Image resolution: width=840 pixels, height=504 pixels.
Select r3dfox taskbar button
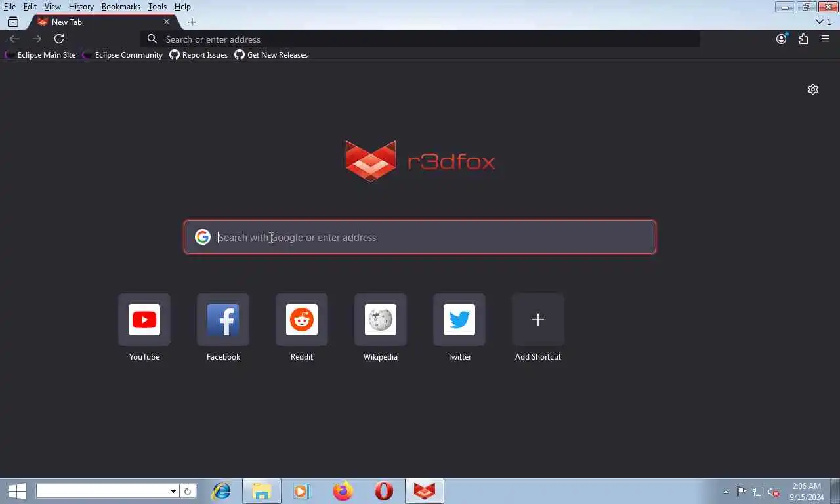[425, 491]
